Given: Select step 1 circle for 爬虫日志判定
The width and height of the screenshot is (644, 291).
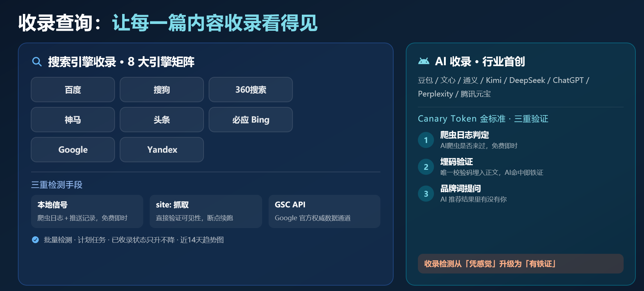Looking at the screenshot, I should point(426,140).
